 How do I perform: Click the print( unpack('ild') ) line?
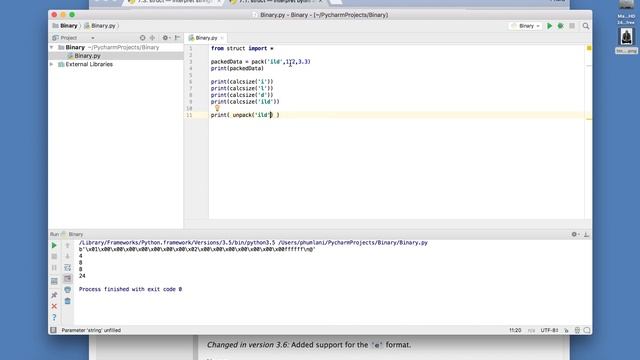(x=245, y=115)
